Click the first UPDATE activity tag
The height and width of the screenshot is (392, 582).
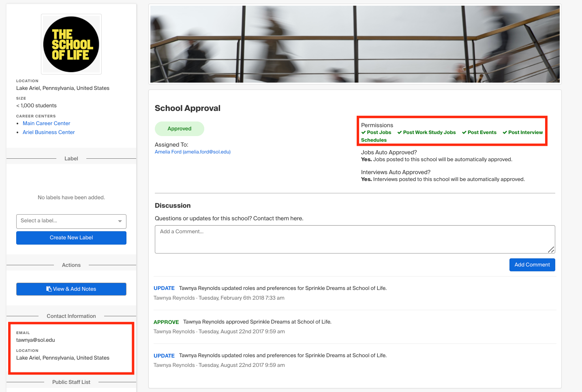point(164,288)
